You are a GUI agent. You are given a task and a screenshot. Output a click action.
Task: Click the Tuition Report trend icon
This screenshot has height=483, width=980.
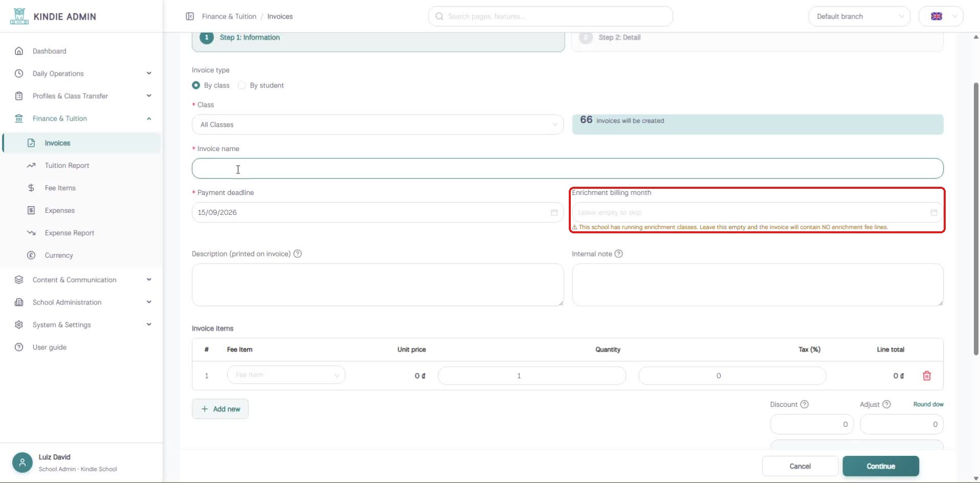pos(31,165)
